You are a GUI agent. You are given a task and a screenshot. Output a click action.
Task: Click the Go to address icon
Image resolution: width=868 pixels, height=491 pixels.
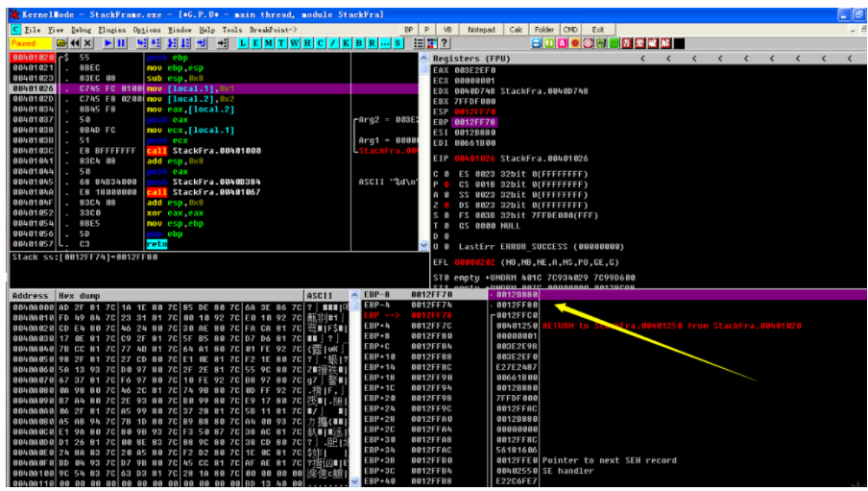coord(222,43)
